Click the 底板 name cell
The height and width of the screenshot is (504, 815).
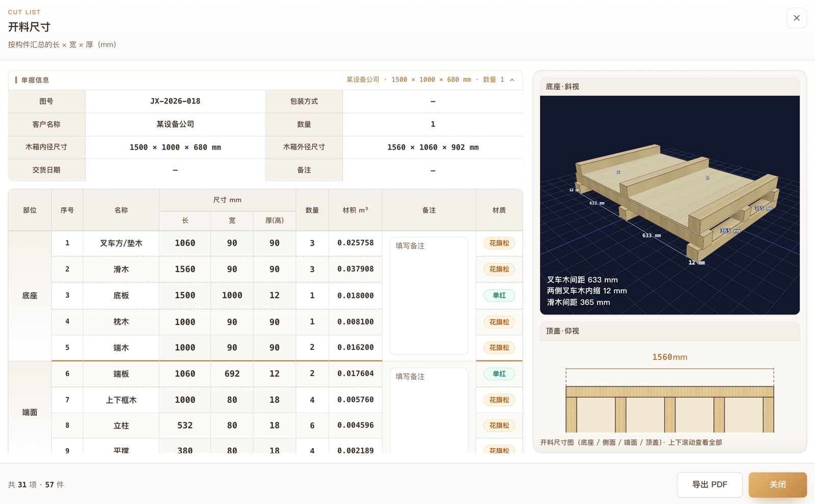point(121,295)
